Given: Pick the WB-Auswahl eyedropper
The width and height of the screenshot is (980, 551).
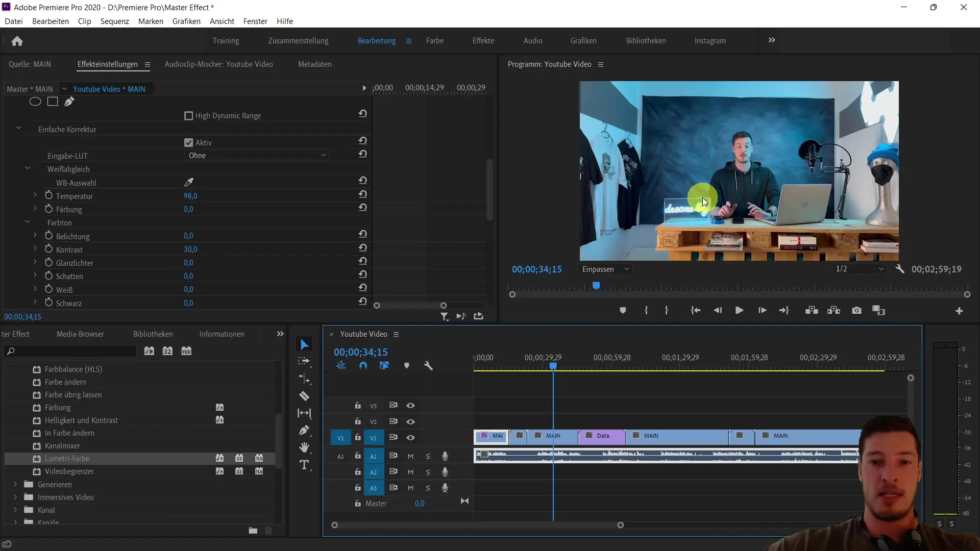Looking at the screenshot, I should tap(189, 182).
